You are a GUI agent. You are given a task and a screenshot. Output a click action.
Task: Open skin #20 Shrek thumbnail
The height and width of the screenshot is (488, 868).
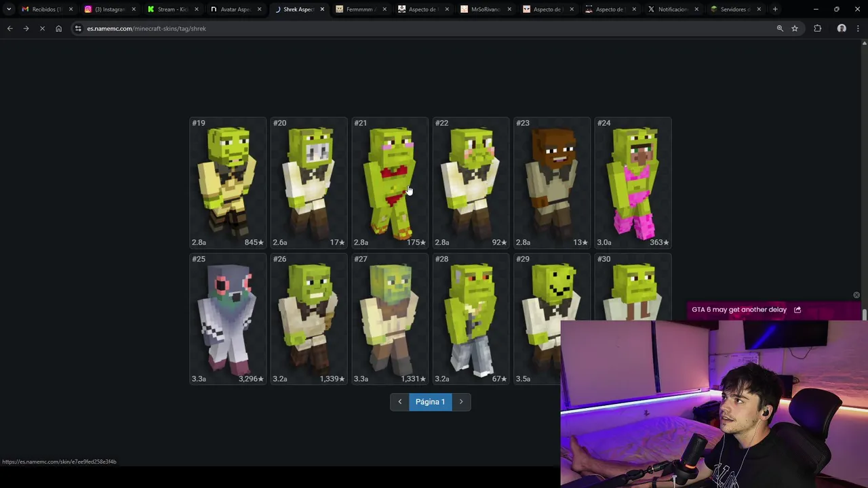(x=309, y=183)
